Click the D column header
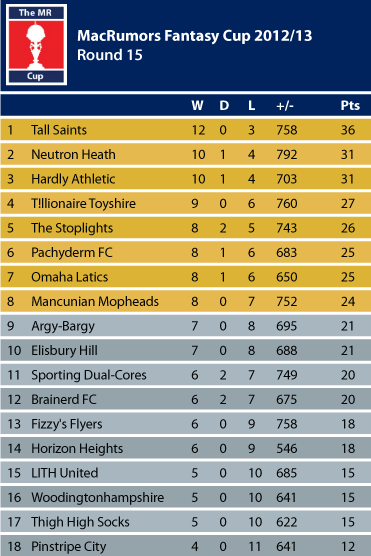Screen dimensions: 371x556 224,106
